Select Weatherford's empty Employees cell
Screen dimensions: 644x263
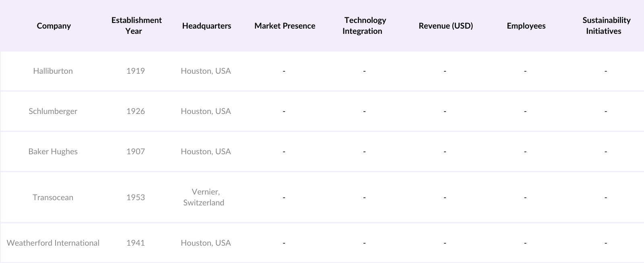(x=525, y=243)
